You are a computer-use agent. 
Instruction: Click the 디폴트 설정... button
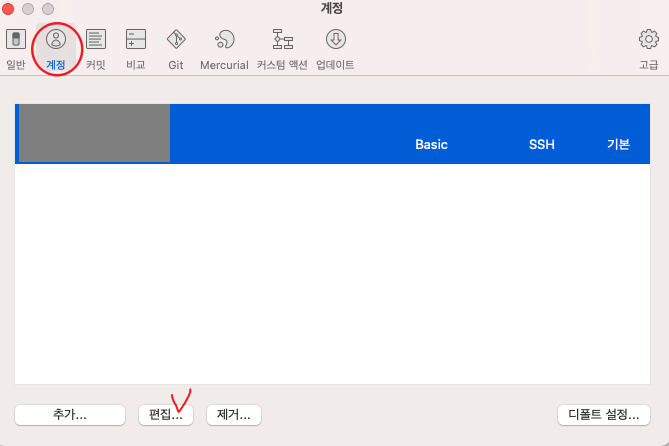604,415
